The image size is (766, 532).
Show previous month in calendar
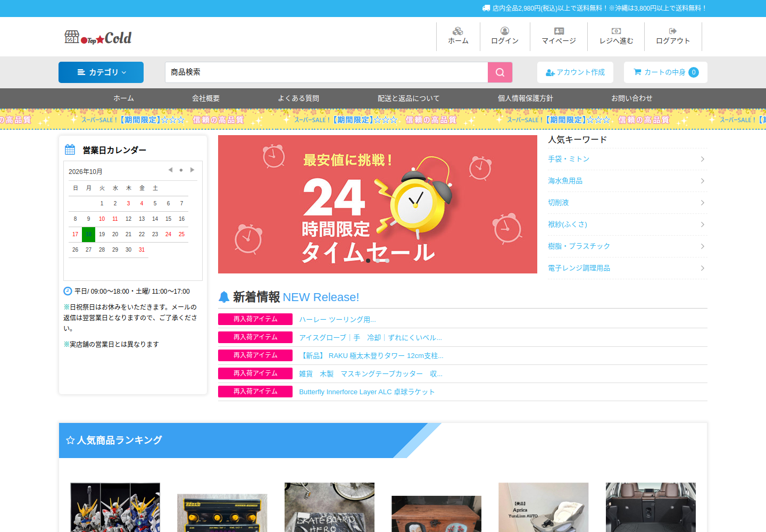tap(170, 170)
